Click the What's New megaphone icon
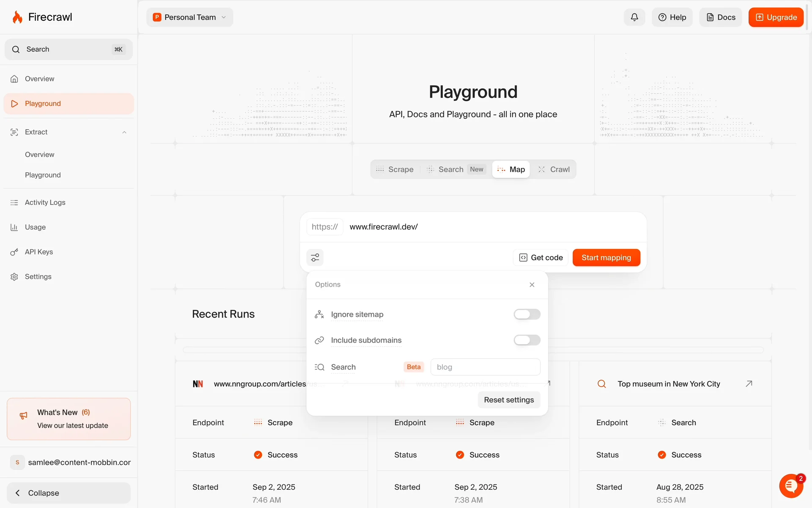Screen dimensions: 812x508 click(24, 416)
